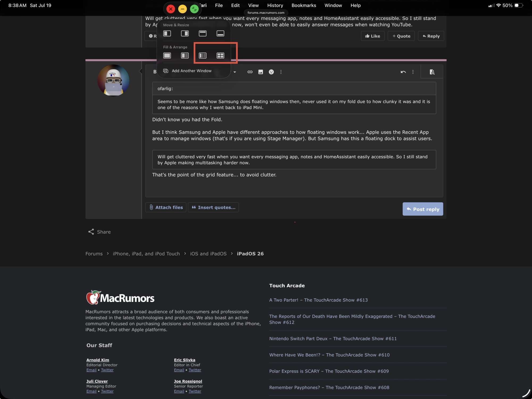
Task: Submit with Post reply button
Action: [423, 209]
